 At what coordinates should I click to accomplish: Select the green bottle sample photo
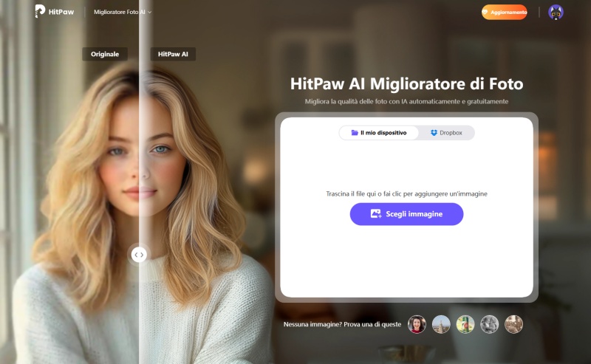465,324
